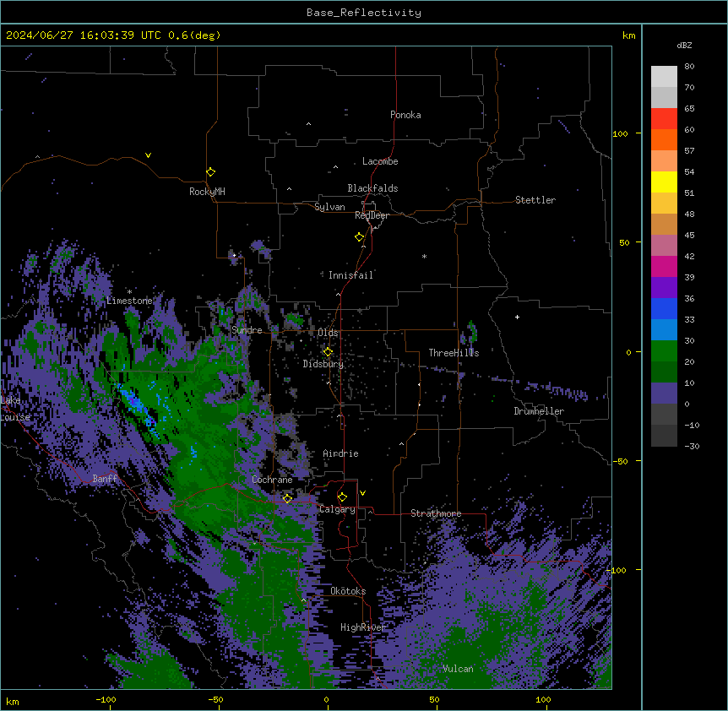Click the yellow diamond marker below RedDeer
The image size is (728, 711).
coord(359,237)
